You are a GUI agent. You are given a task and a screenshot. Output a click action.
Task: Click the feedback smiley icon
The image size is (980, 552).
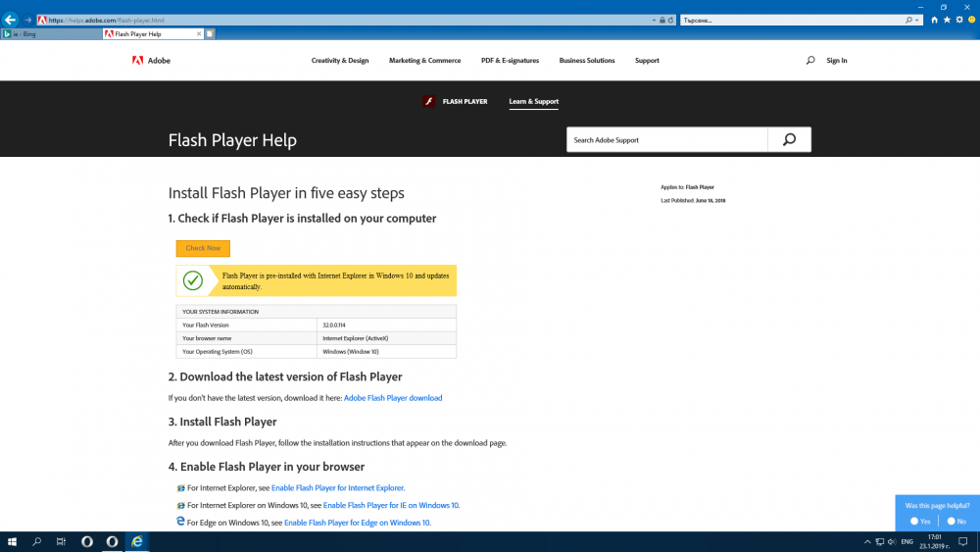click(972, 20)
